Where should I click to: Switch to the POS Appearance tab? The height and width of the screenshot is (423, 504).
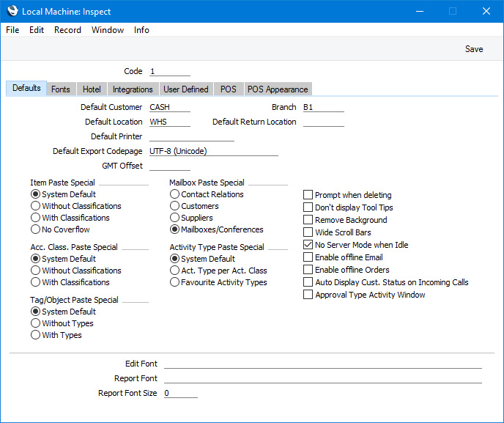(x=278, y=89)
